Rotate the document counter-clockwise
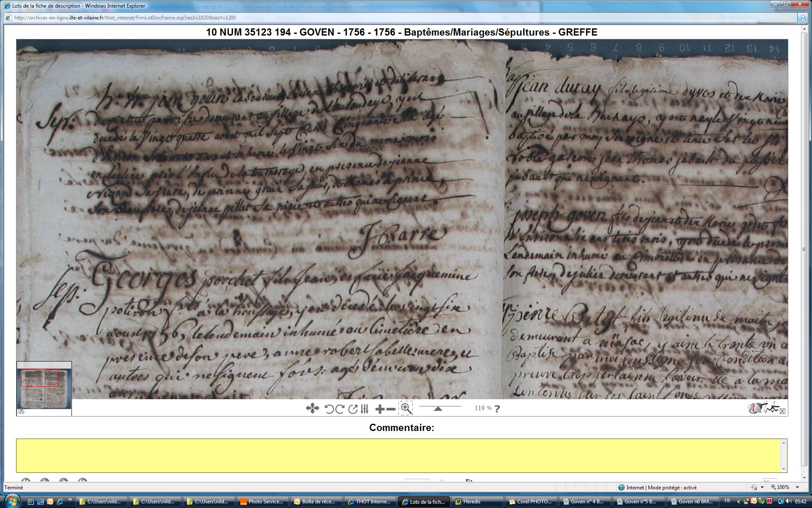Viewport: 812px width, 508px height. 329,409
